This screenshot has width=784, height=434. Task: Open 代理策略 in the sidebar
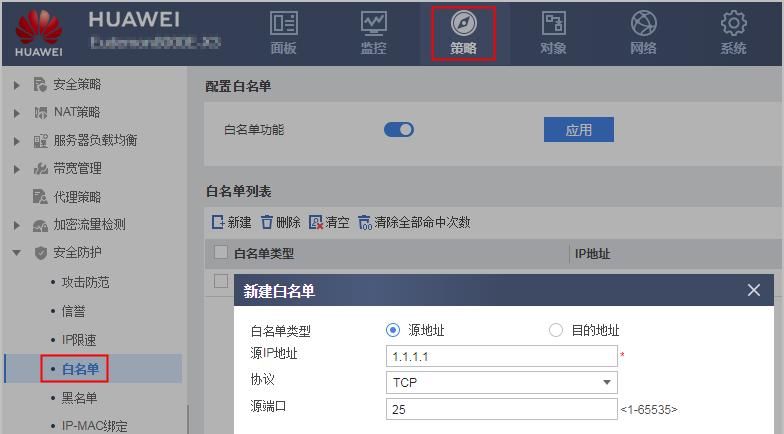coord(78,196)
